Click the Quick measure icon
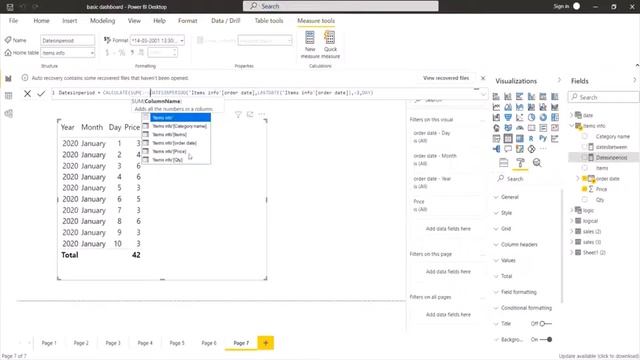The image size is (640, 360). pyautogui.click(x=330, y=38)
